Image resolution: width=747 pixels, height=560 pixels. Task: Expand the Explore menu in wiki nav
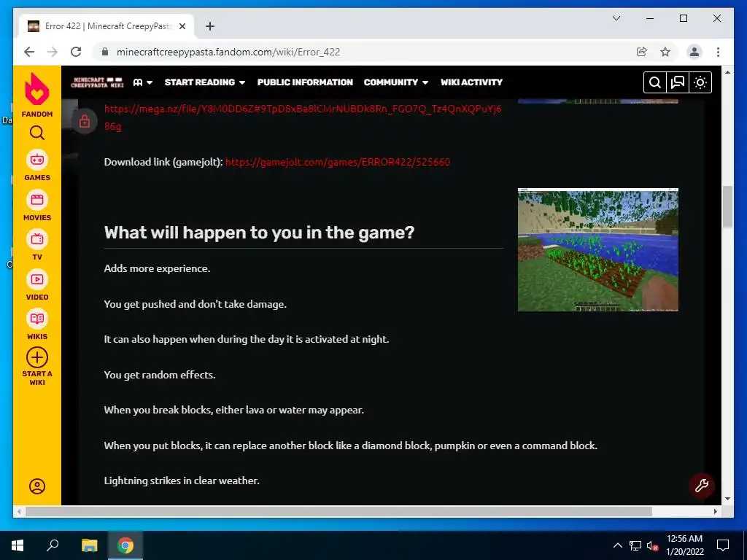coord(143,82)
